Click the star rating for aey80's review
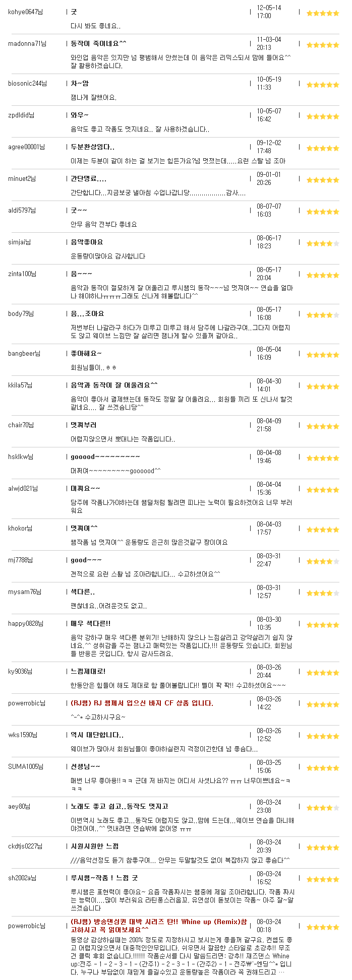The height and width of the screenshot is (980, 352). tap(323, 808)
